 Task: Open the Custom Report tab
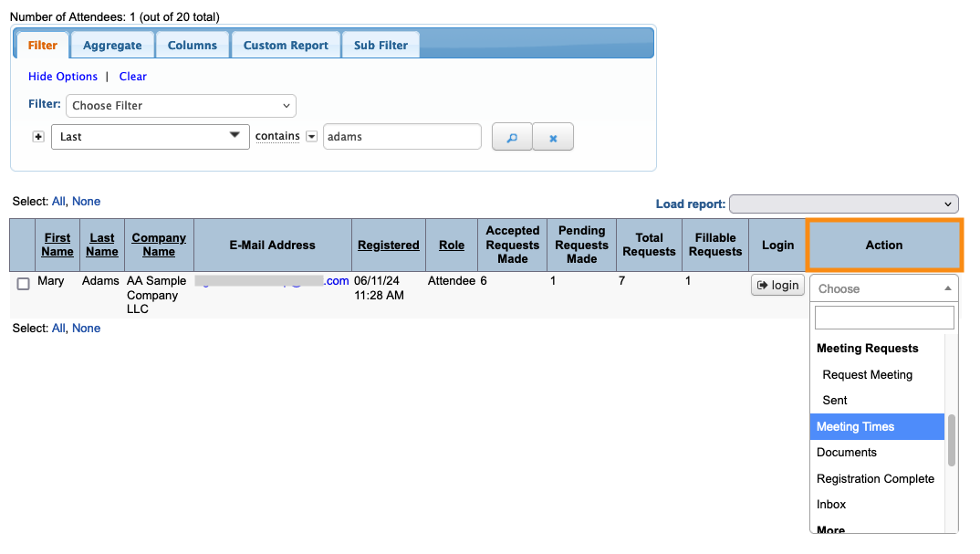click(x=286, y=45)
